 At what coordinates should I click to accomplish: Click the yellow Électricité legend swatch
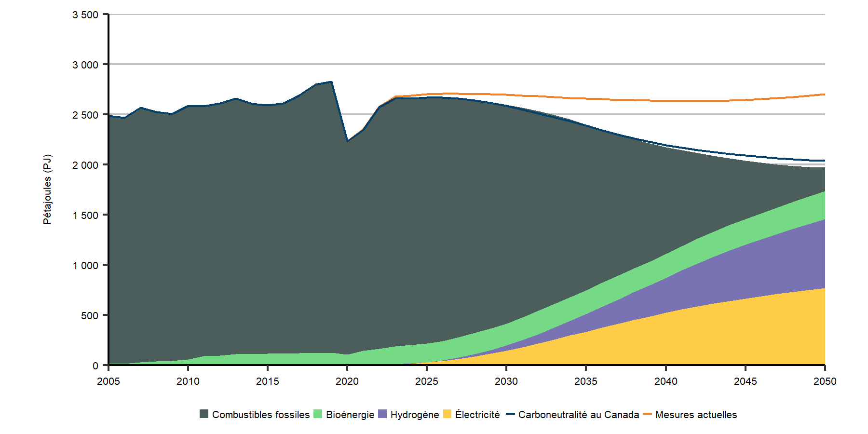point(447,414)
